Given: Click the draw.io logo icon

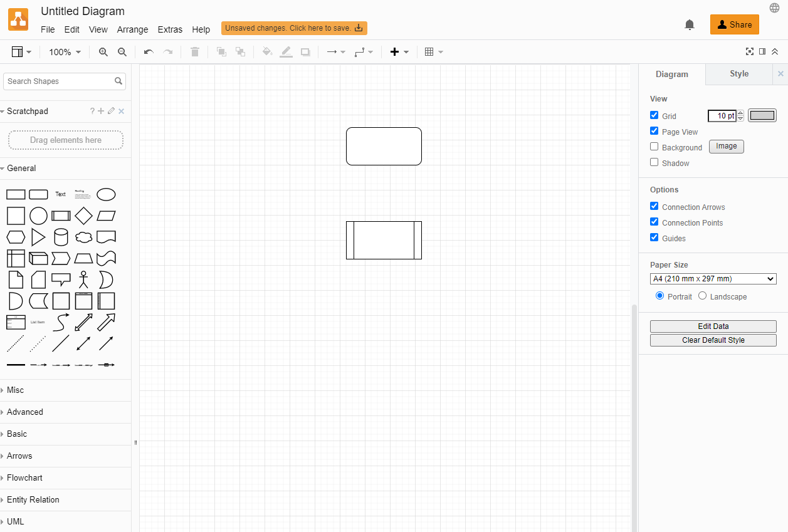Looking at the screenshot, I should tap(18, 19).
